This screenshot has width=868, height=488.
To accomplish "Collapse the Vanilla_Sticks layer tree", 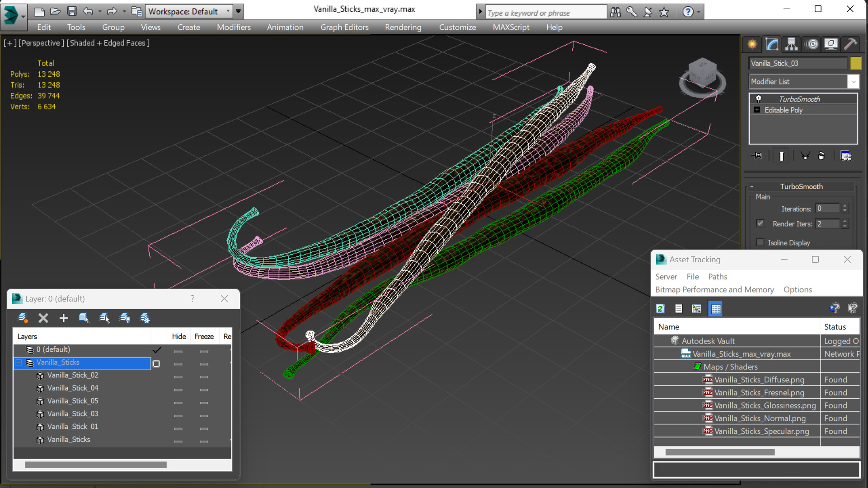I will tap(19, 363).
